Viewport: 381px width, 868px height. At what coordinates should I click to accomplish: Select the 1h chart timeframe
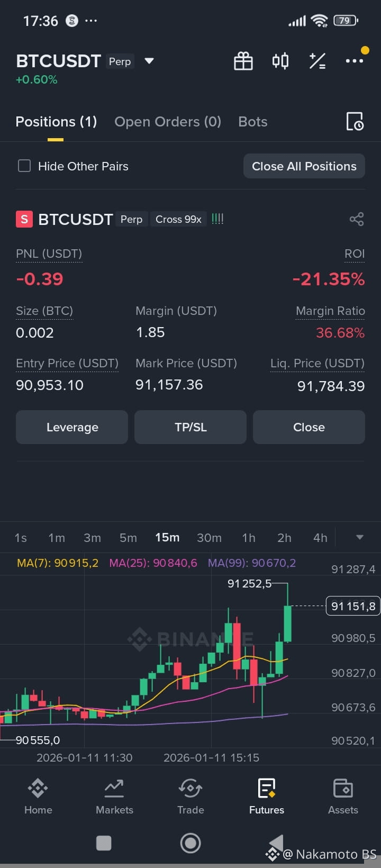click(249, 538)
